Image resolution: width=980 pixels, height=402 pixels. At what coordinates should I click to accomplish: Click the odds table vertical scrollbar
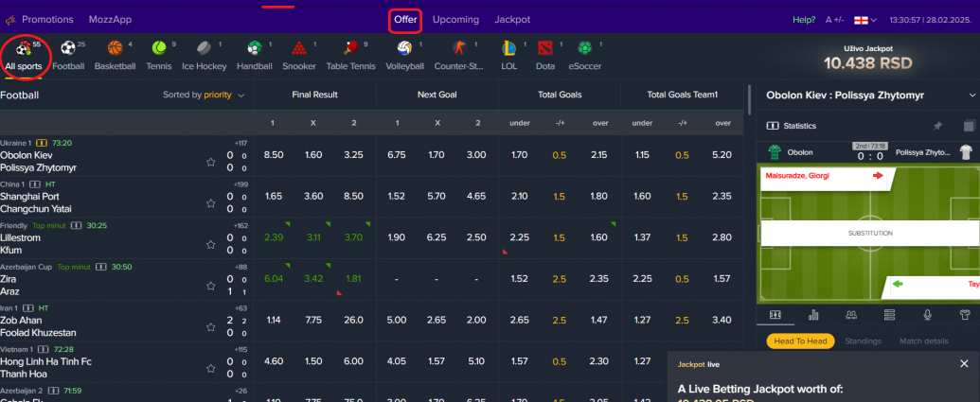coord(749,100)
